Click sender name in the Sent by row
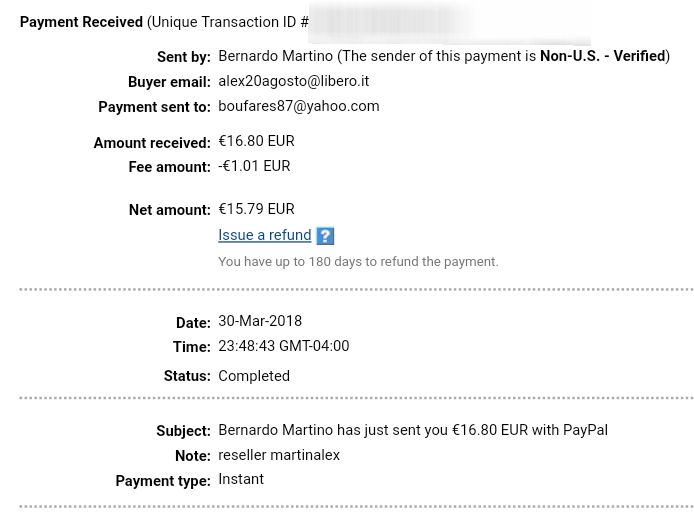The width and height of the screenshot is (694, 520). (275, 56)
